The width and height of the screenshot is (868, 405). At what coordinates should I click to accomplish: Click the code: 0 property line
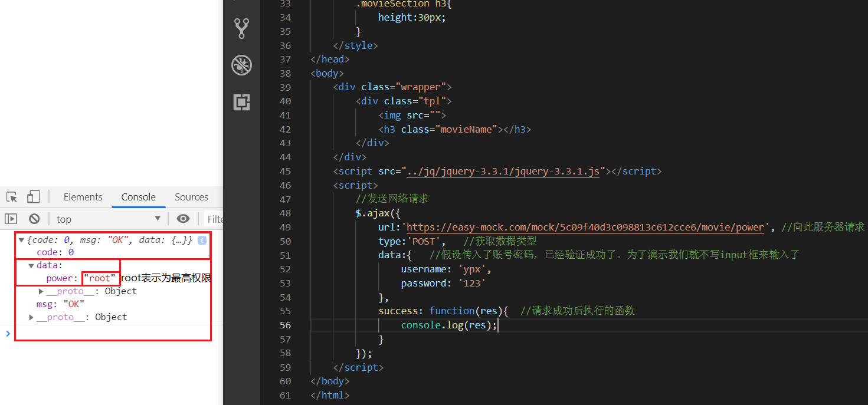coord(55,252)
